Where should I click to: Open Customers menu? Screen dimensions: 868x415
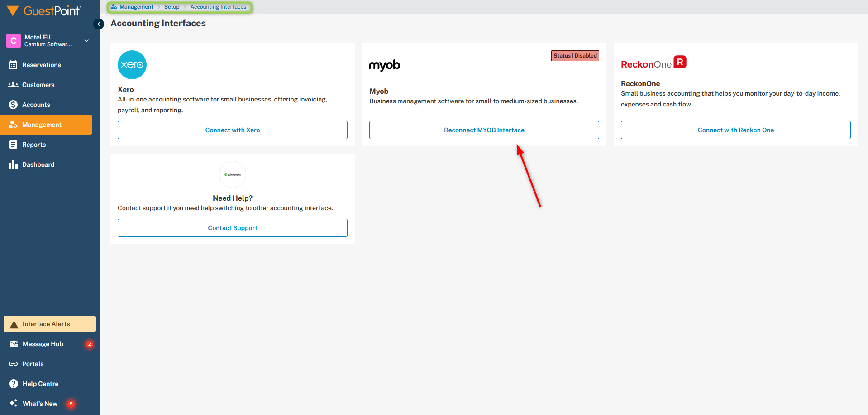pyautogui.click(x=46, y=85)
